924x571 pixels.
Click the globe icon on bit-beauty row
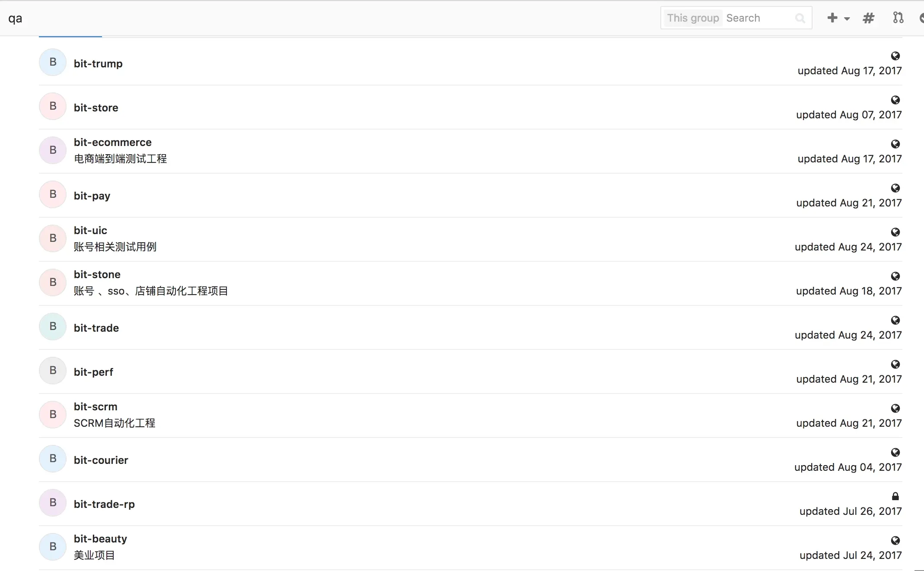click(x=895, y=541)
